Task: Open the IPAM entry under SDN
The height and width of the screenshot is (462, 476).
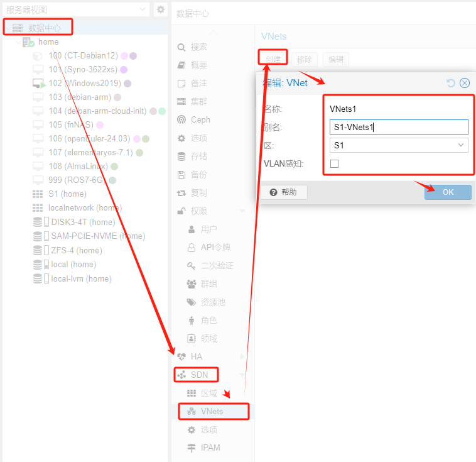Action: click(210, 448)
